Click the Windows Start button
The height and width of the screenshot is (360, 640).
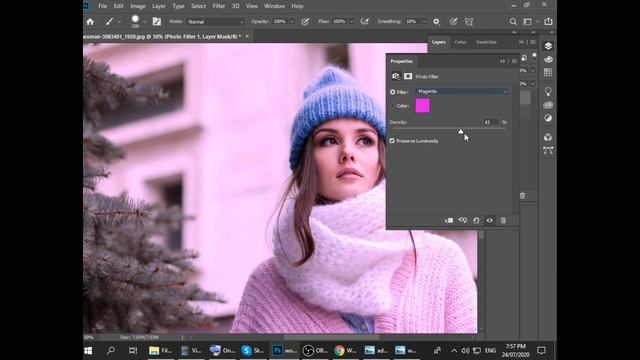pyautogui.click(x=88, y=350)
